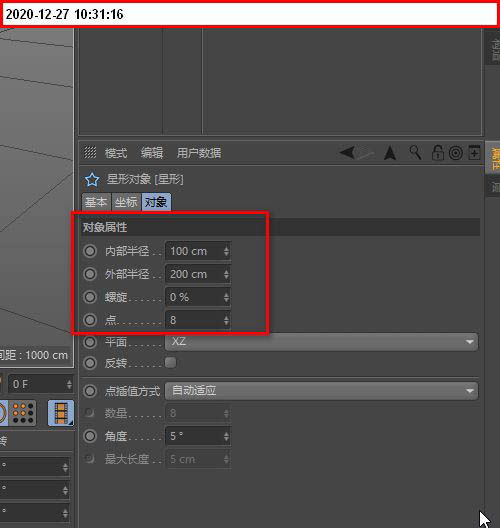Toggle animation circle for 点

point(90,320)
